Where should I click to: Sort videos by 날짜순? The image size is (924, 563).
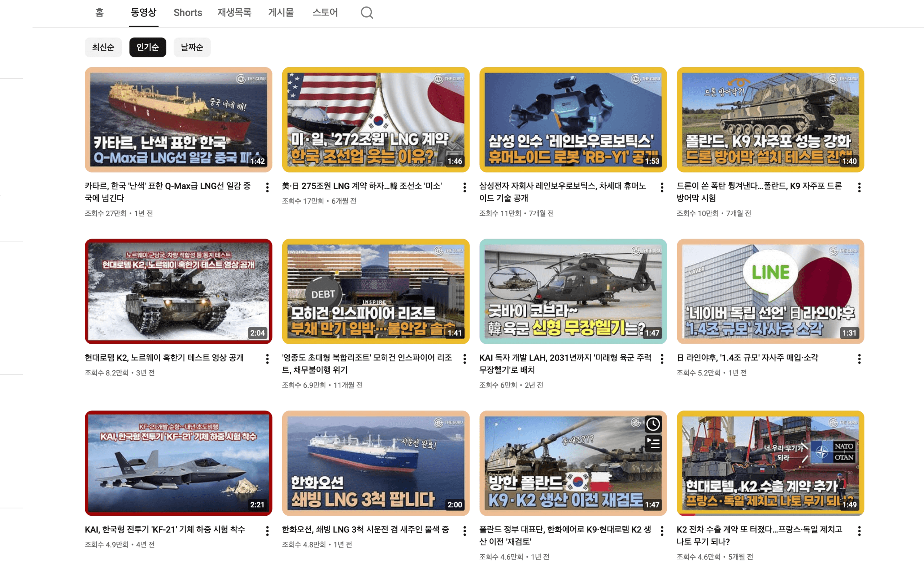coord(192,47)
